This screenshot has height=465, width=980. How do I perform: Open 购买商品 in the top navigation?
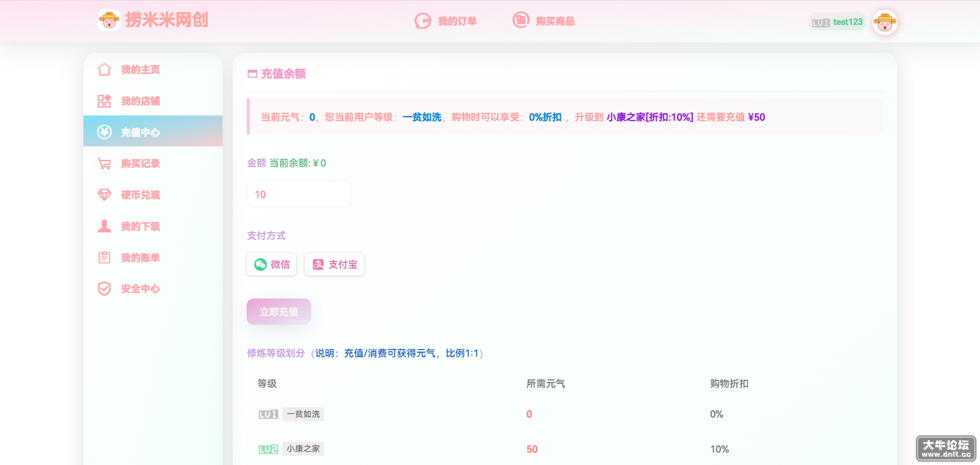point(544,21)
